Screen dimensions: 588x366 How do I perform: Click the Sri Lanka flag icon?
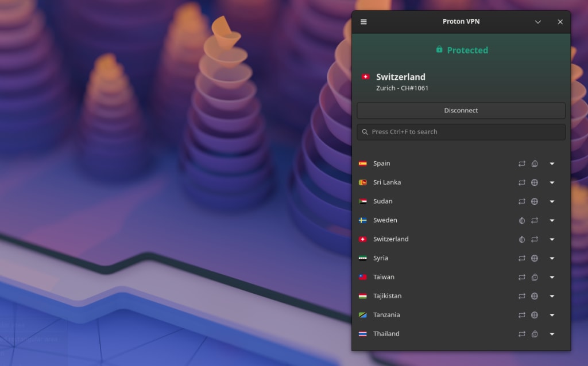[363, 182]
